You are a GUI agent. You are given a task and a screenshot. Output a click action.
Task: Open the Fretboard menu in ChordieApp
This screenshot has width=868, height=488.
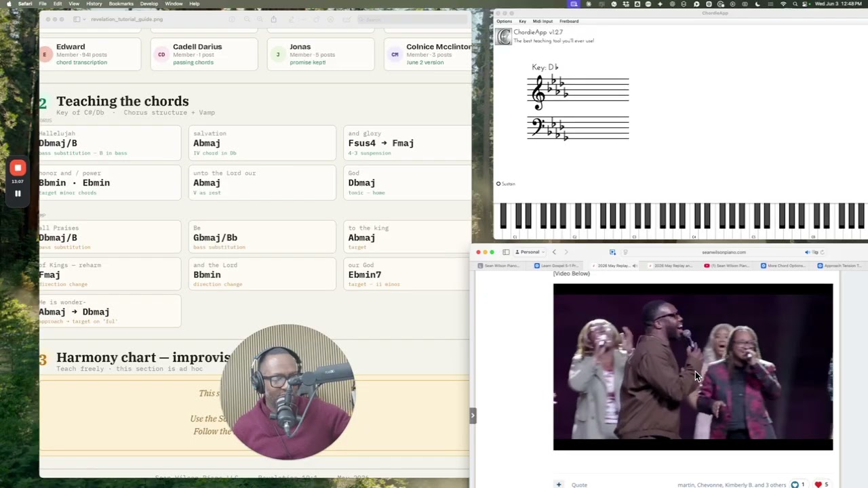[x=569, y=21]
